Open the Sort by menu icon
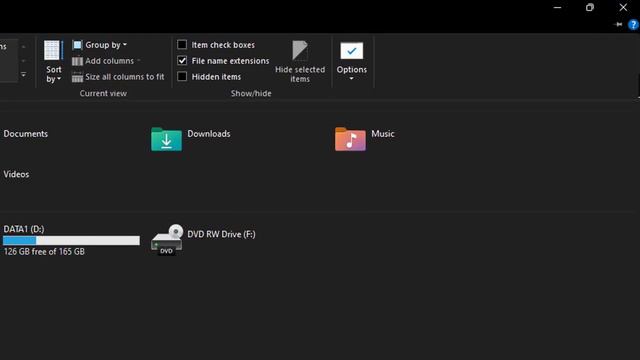Screen dimensions: 640x360 (x=53, y=51)
